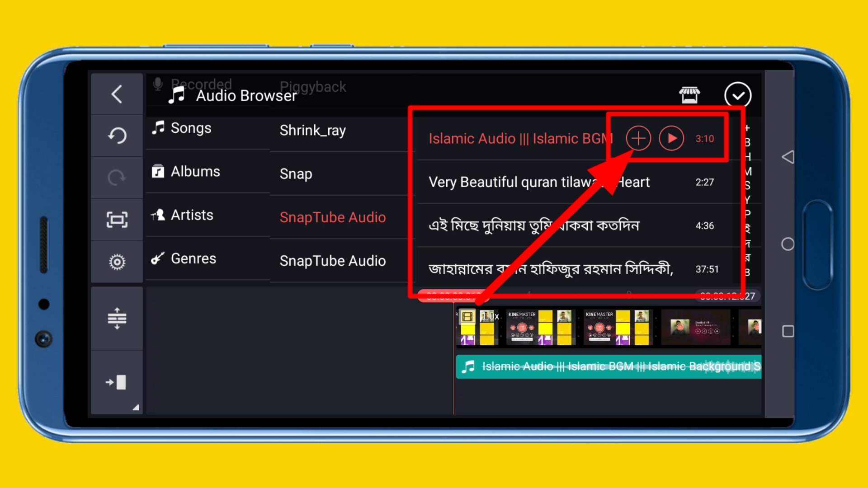Switch to the Albums category
The height and width of the screenshot is (488, 868).
tap(195, 172)
